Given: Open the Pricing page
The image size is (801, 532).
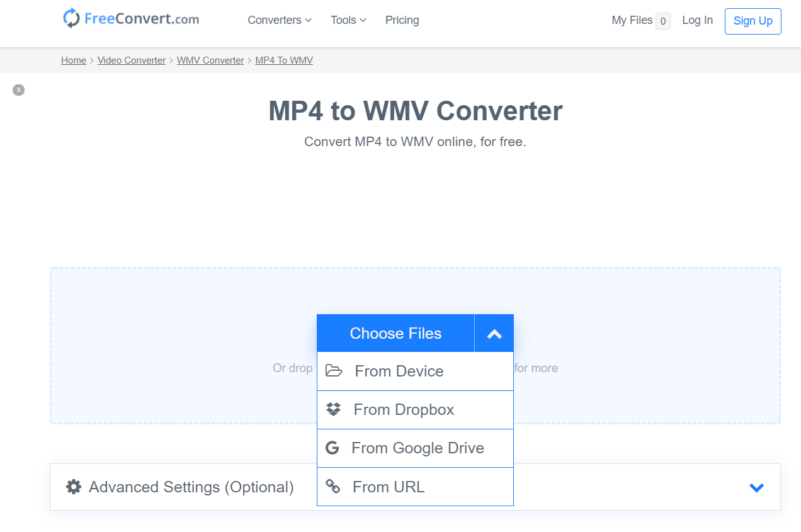Looking at the screenshot, I should click(x=402, y=20).
